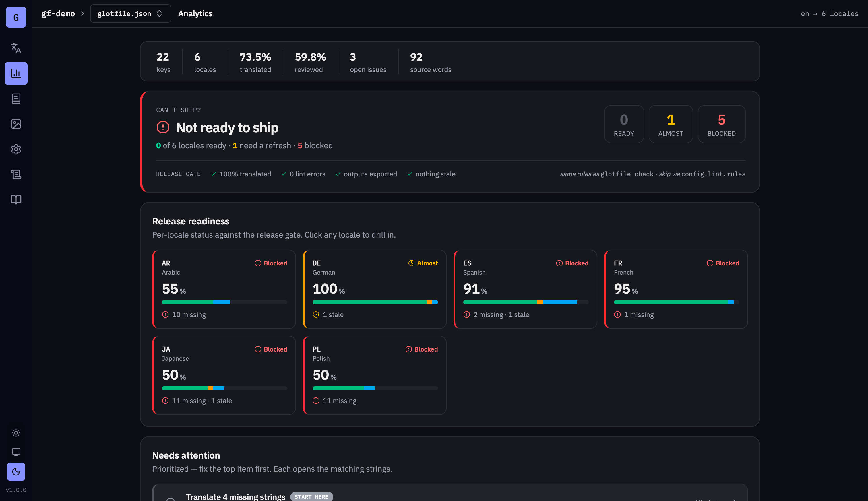Click the 92 source words stat

coord(431,62)
